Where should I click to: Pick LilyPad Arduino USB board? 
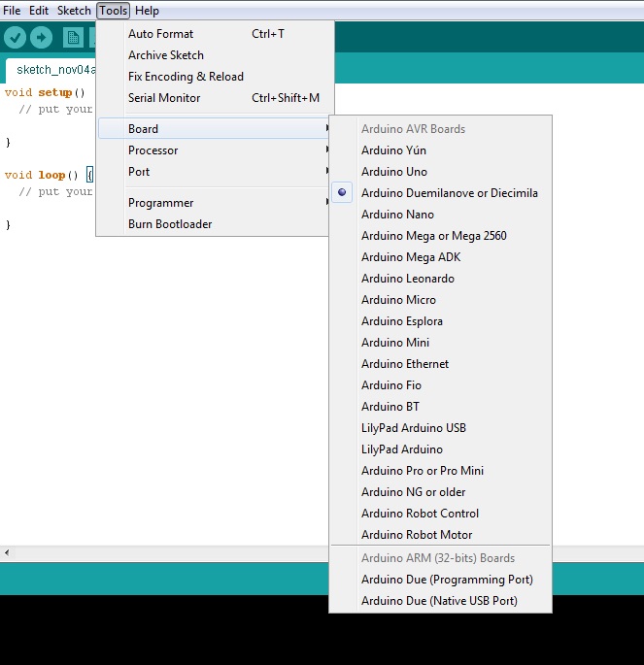[x=440, y=428]
